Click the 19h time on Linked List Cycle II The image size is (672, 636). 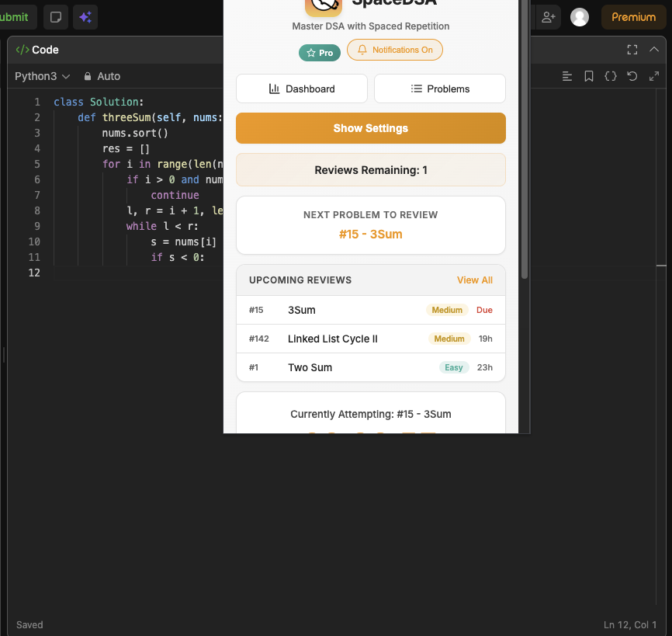click(485, 339)
